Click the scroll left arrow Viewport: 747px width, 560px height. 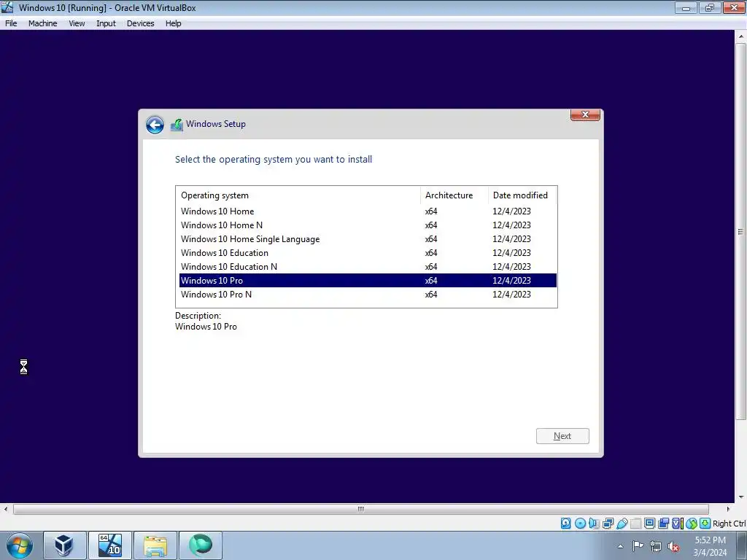(x=5, y=509)
